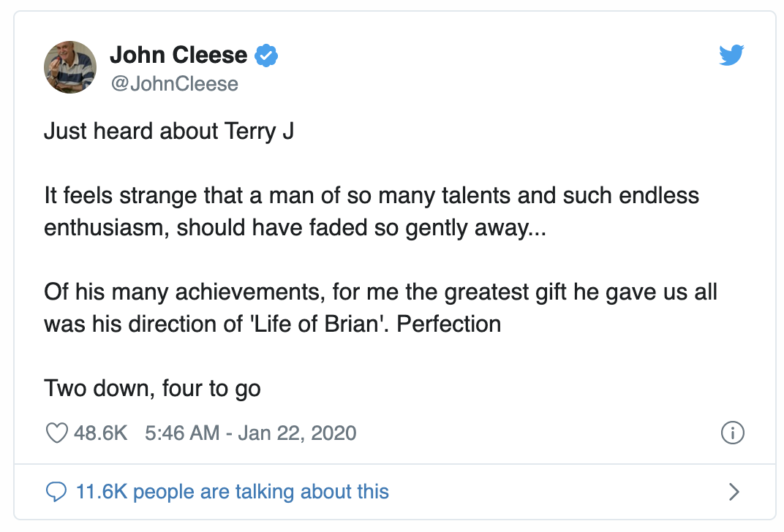Open '11.6K people are talking about this'

tap(232, 491)
